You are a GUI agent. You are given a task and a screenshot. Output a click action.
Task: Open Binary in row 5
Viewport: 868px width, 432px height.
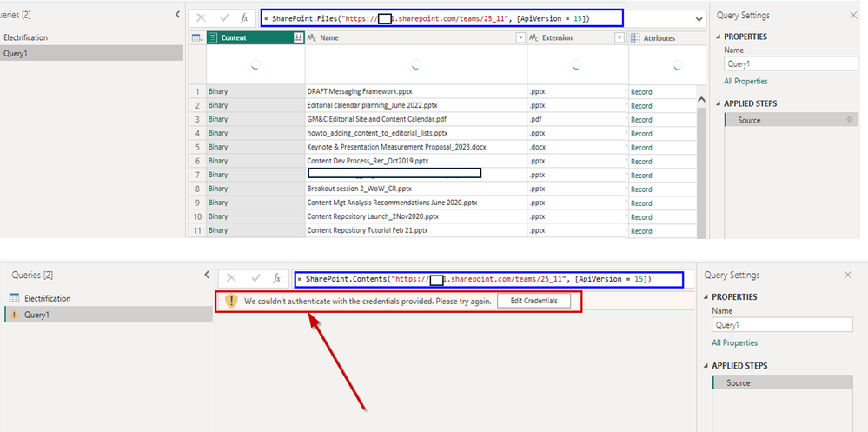click(x=218, y=147)
